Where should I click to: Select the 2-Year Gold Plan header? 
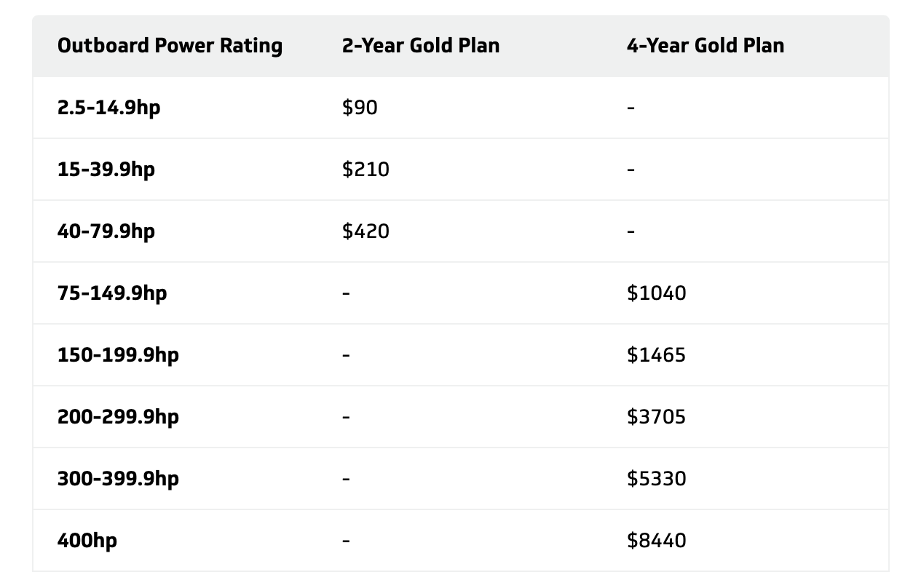421,46
